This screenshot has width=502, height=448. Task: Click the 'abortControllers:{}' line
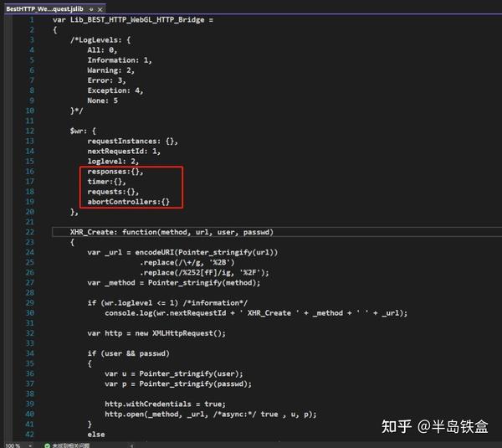[x=128, y=202]
